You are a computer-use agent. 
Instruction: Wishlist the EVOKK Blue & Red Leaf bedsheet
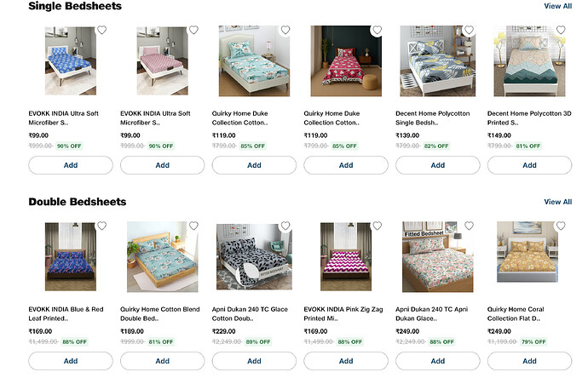(x=101, y=226)
